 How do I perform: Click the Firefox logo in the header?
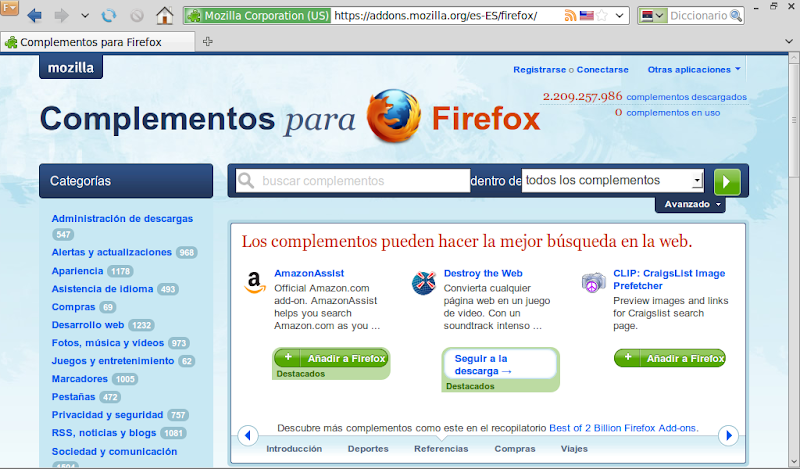pos(394,116)
